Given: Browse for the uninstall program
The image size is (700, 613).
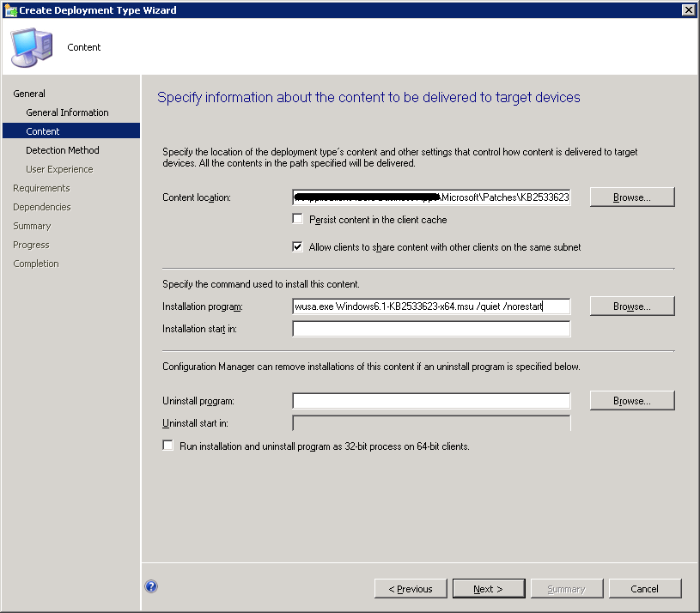Looking at the screenshot, I should 631,401.
